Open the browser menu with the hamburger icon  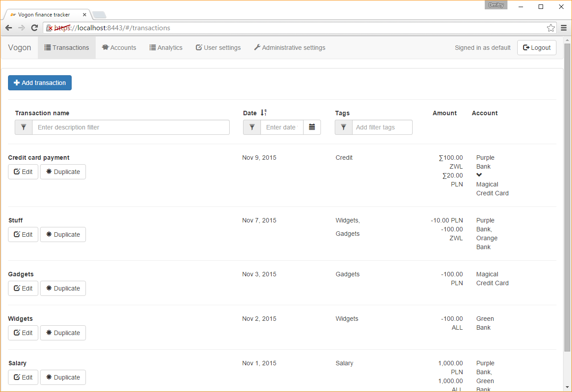pyautogui.click(x=564, y=28)
